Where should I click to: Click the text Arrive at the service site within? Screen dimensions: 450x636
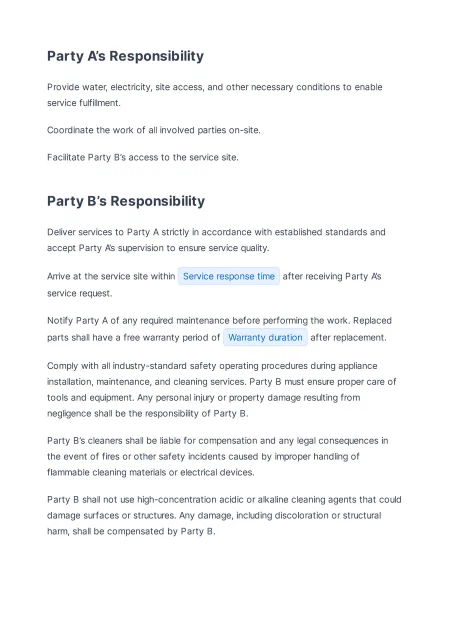point(111,276)
